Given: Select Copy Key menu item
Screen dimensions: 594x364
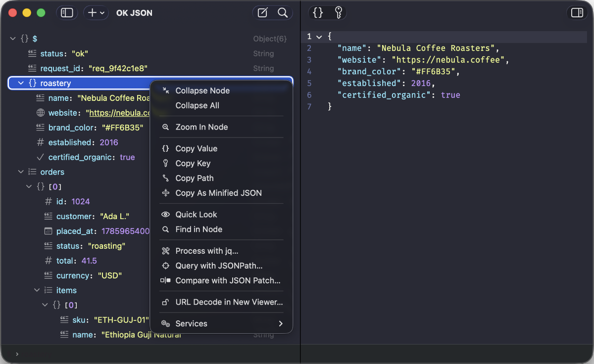Looking at the screenshot, I should pyautogui.click(x=221, y=163).
